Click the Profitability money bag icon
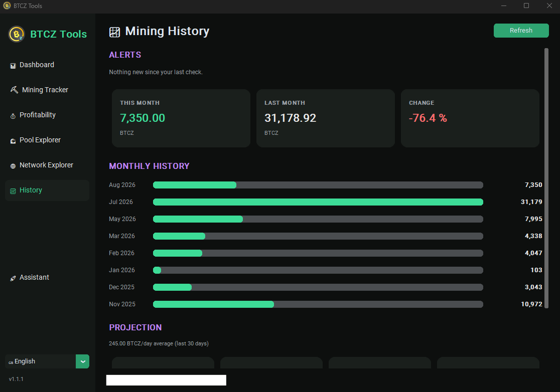 pyautogui.click(x=13, y=116)
